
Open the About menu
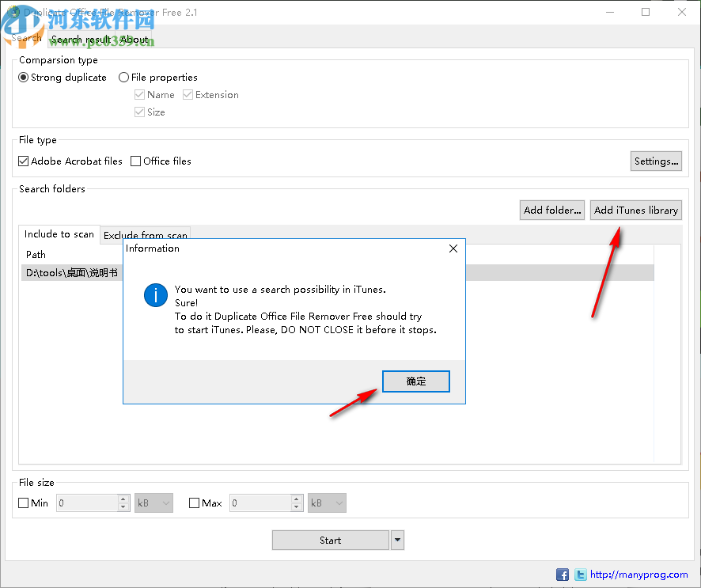click(134, 39)
